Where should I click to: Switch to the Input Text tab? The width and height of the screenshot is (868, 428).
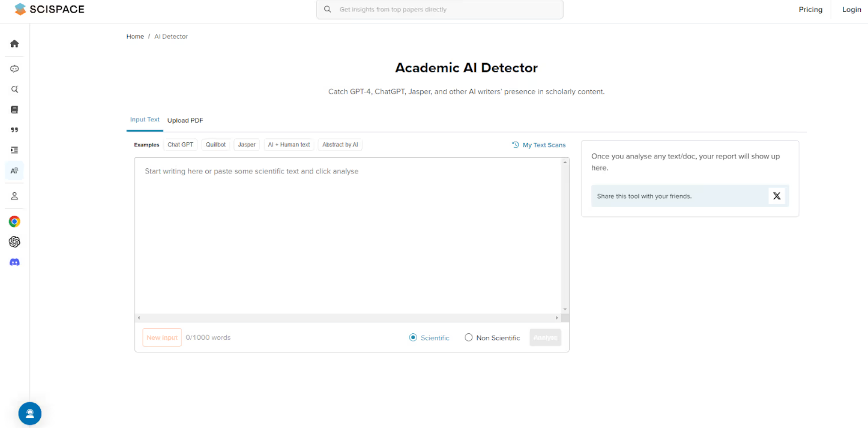coord(145,120)
